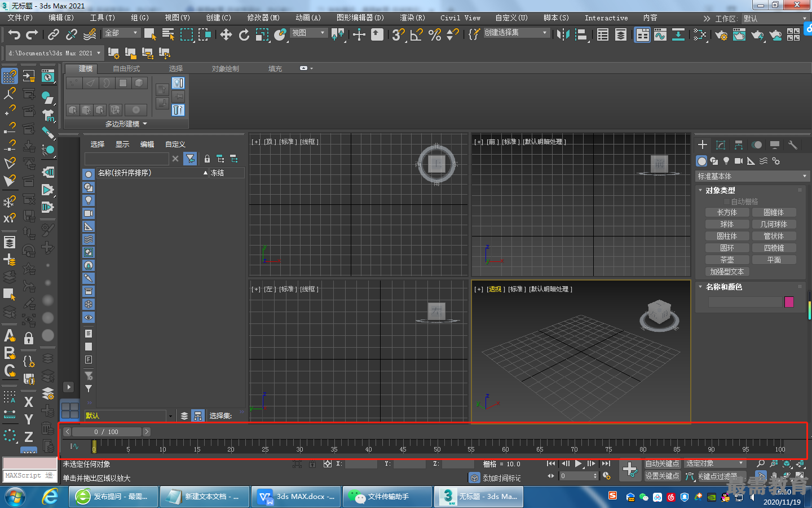This screenshot has width=812, height=508.
Task: Click the 平面 object button
Action: tap(774, 260)
